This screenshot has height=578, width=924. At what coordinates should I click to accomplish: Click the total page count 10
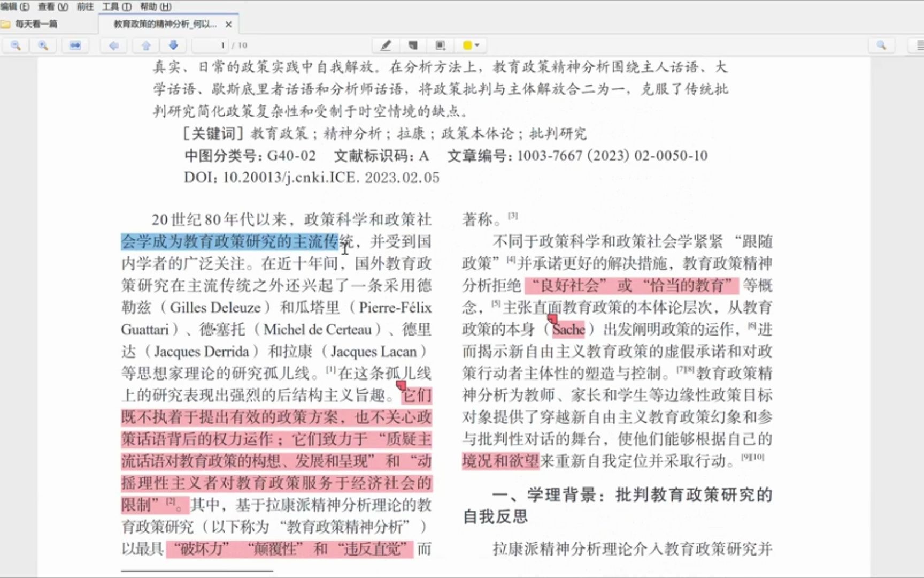[242, 45]
